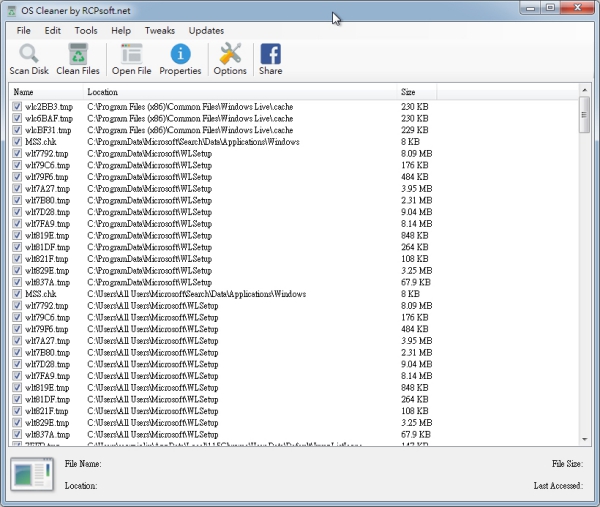Toggle the first MSS.chk checkbox

[17, 142]
